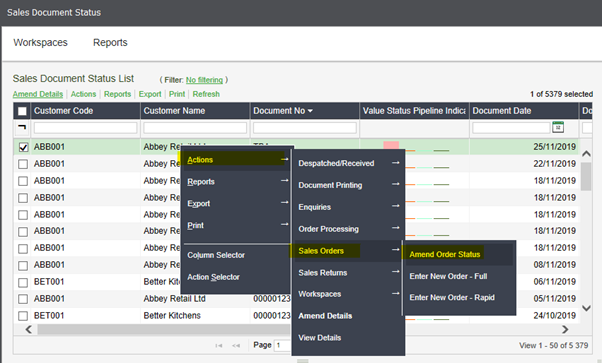602x363 pixels.
Task: Go to first page pager icon
Action: 219,346
